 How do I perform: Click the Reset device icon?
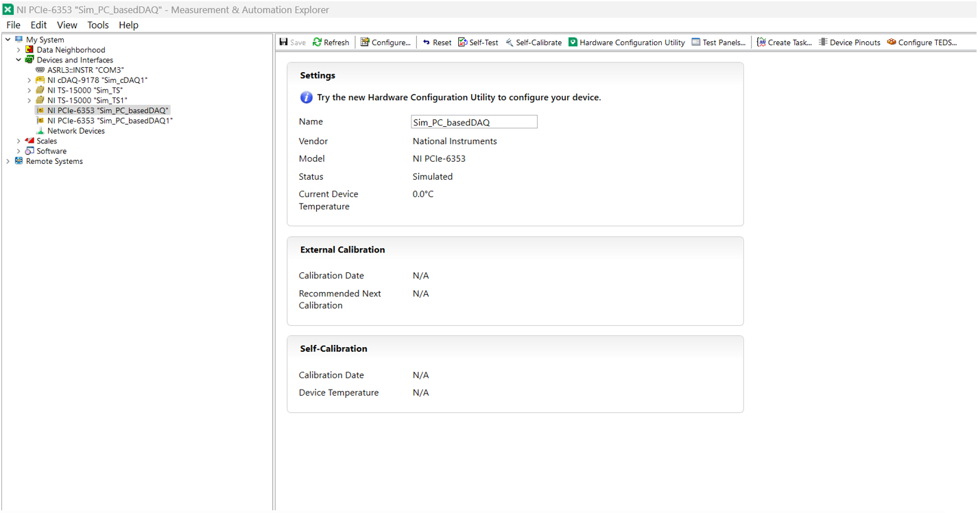tap(426, 42)
